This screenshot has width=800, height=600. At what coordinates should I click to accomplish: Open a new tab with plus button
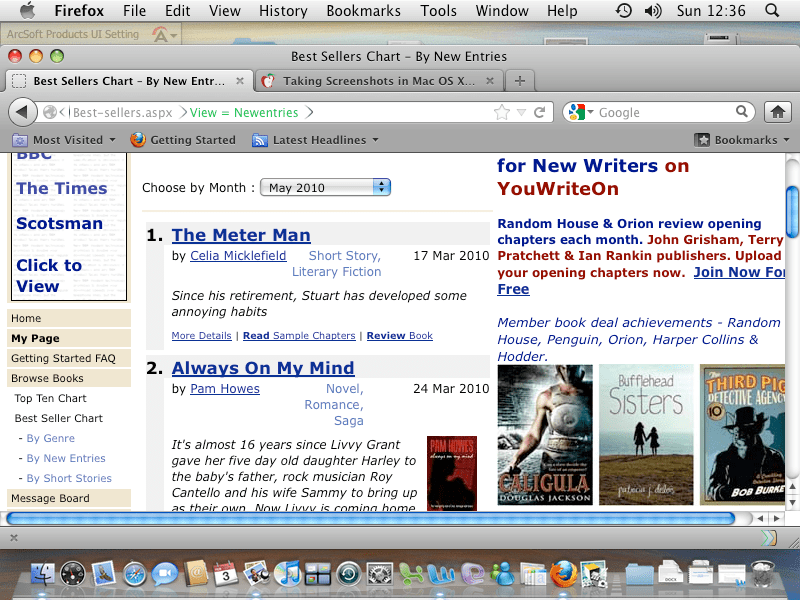click(520, 81)
